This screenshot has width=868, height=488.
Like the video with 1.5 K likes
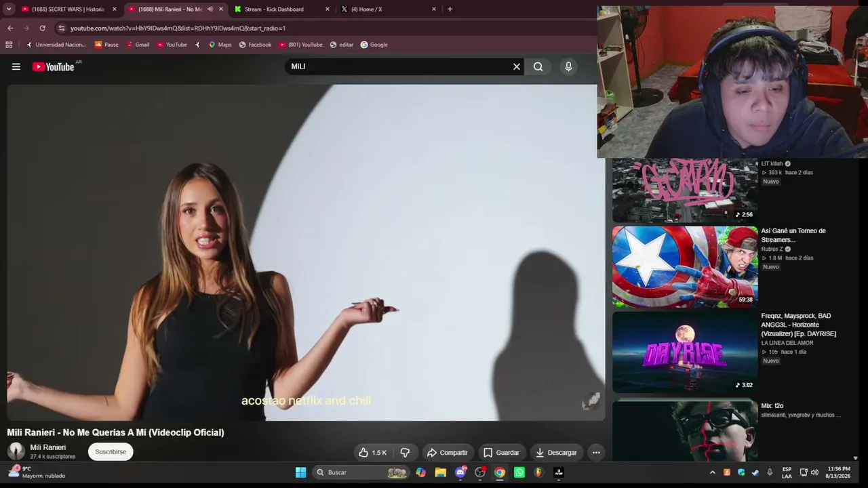click(372, 453)
